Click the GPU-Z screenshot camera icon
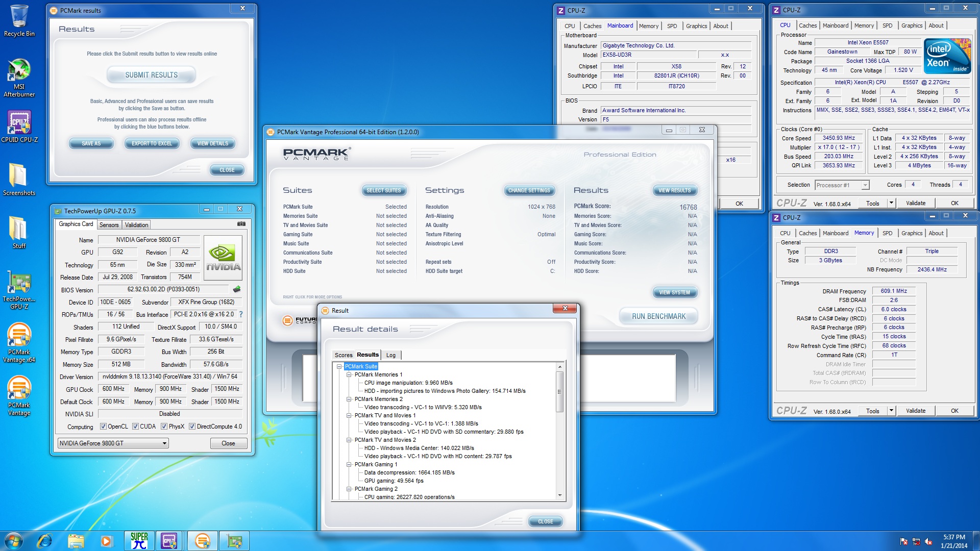Image resolution: width=980 pixels, height=551 pixels. click(241, 224)
